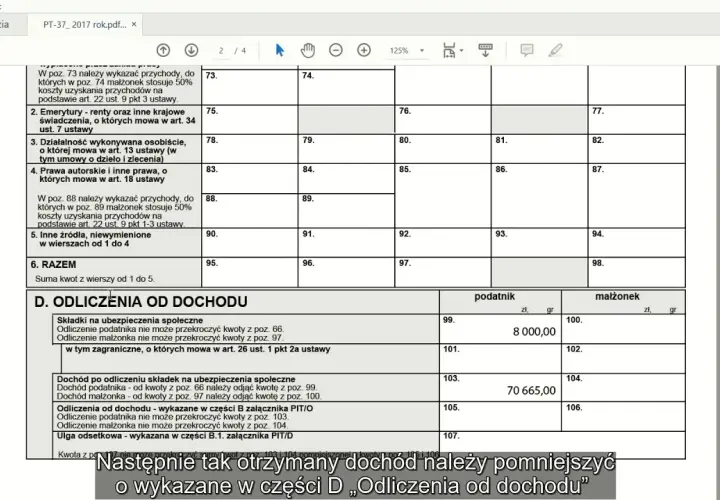Click form field number 75
The height and width of the screenshot is (500, 720).
point(249,120)
